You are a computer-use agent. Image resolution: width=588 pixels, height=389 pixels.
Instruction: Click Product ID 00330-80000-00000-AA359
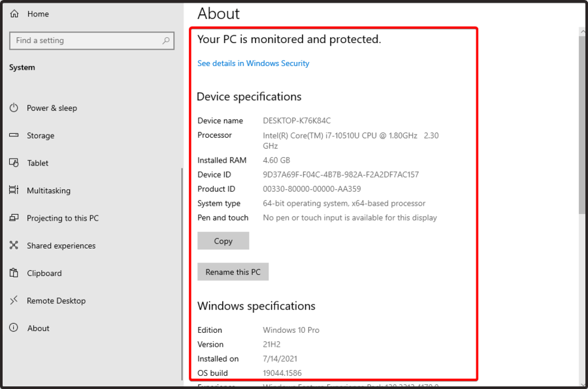tap(312, 189)
